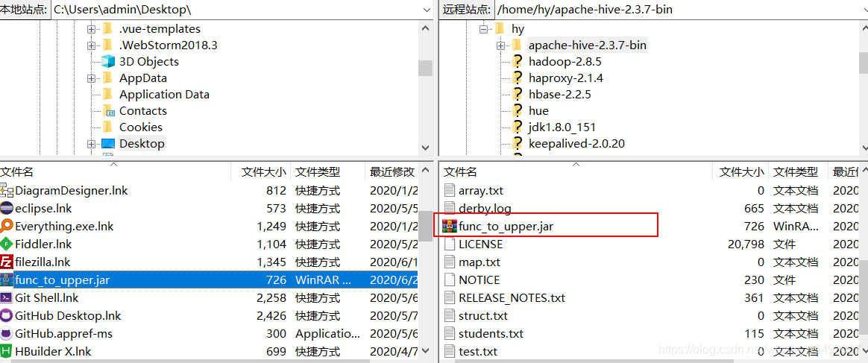
Task: Click the 3D Objects folder icon
Action: 108,61
